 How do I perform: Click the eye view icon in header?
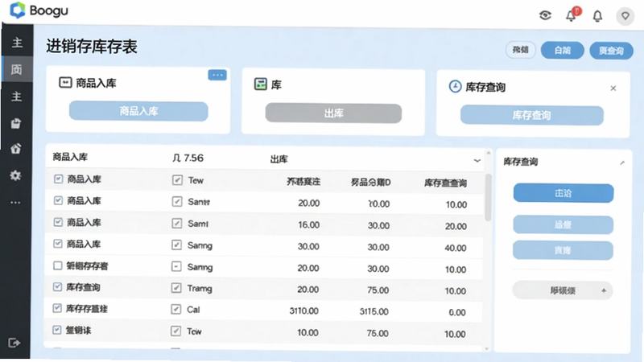coord(545,15)
